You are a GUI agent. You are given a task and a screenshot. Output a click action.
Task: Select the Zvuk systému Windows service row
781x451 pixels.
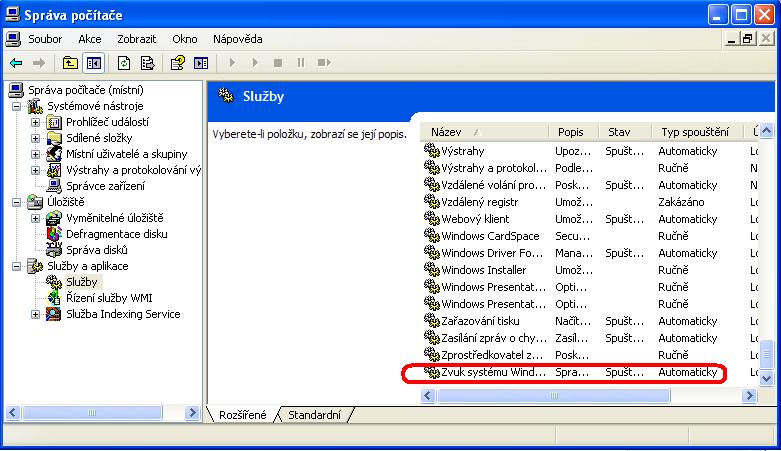tap(494, 373)
